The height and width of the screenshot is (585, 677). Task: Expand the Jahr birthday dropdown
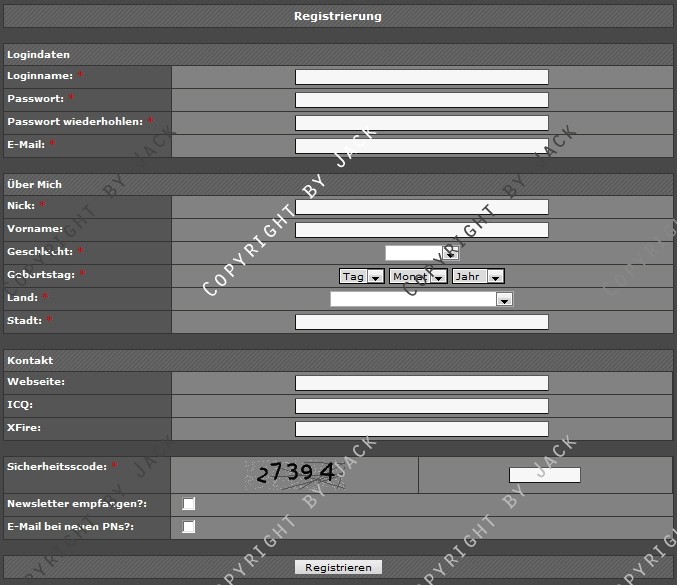[478, 276]
